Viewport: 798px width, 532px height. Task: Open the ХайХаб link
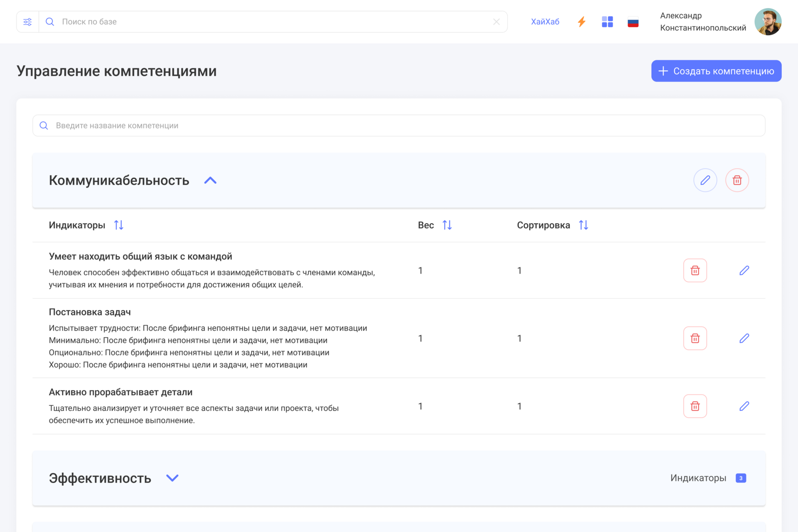(x=545, y=22)
